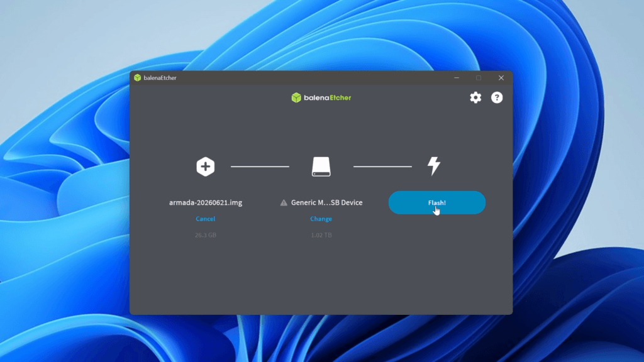Cancel the selected armada image

[x=206, y=219]
